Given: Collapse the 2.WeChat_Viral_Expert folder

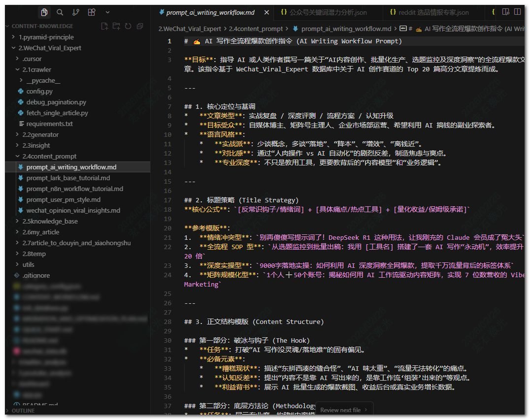Looking at the screenshot, I should click(x=50, y=48).
